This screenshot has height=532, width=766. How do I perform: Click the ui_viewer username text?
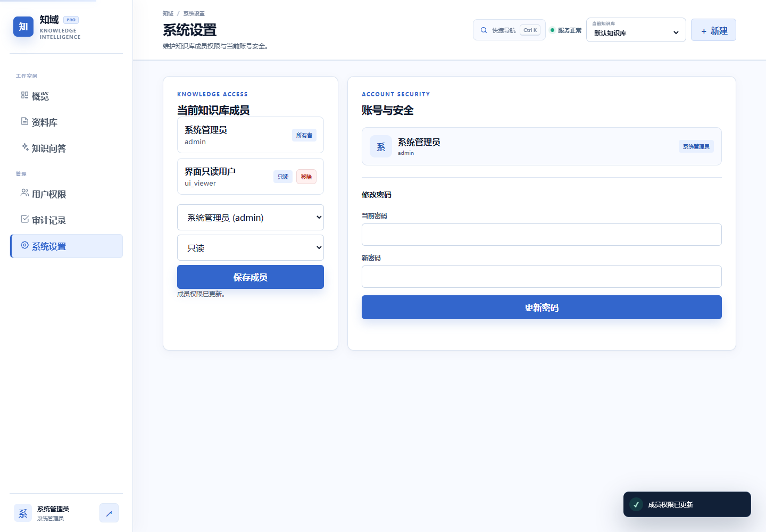pyautogui.click(x=200, y=183)
